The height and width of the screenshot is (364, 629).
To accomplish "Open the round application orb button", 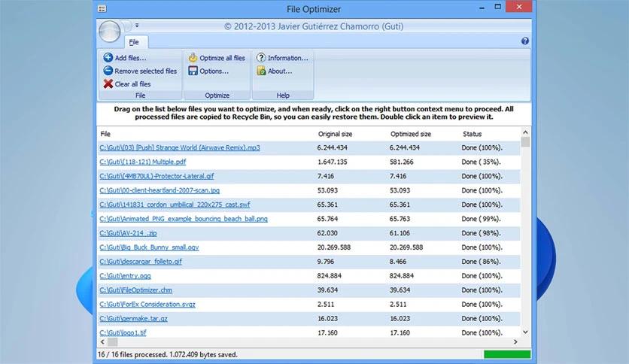I will [109, 32].
